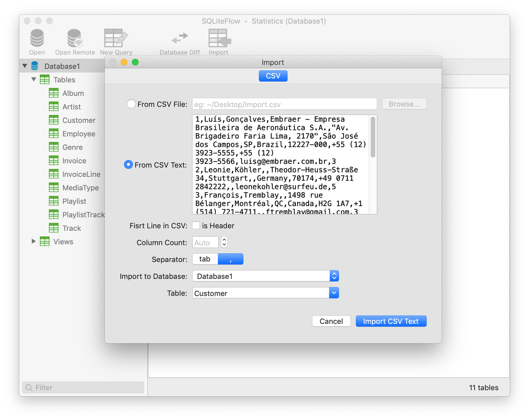Collapse the Tables tree node

[x=34, y=80]
